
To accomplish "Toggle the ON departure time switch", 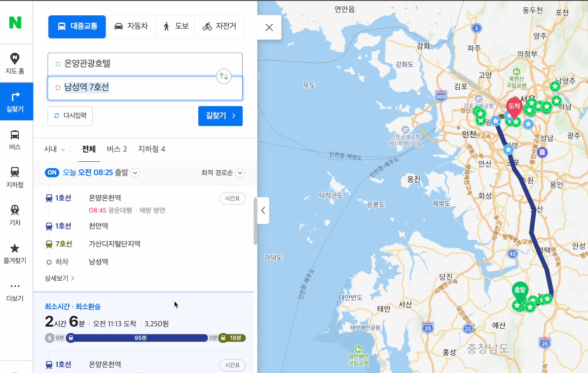I will [x=52, y=172].
